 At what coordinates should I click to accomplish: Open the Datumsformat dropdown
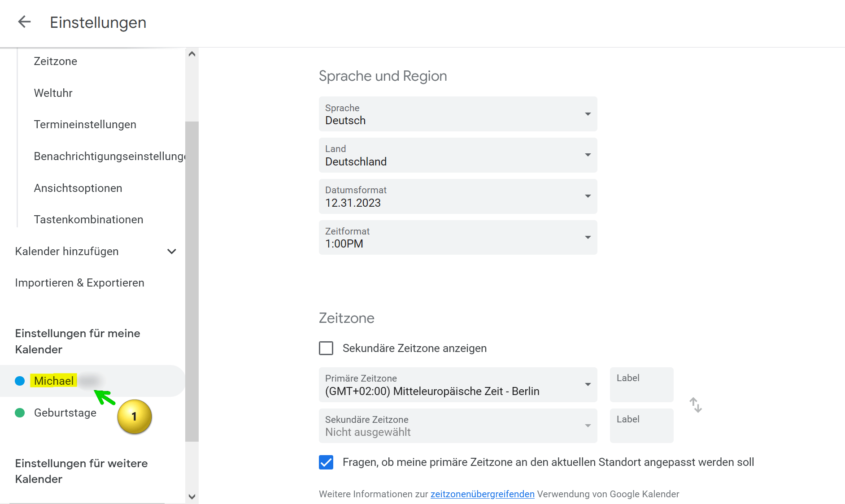point(458,196)
